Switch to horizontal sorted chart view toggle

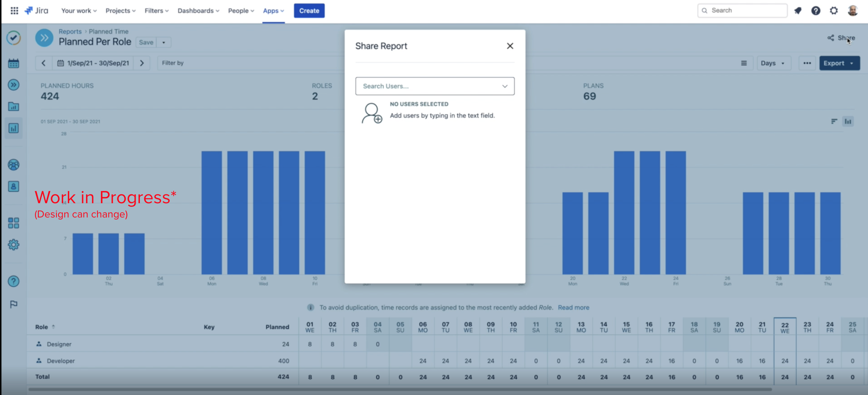(x=834, y=122)
